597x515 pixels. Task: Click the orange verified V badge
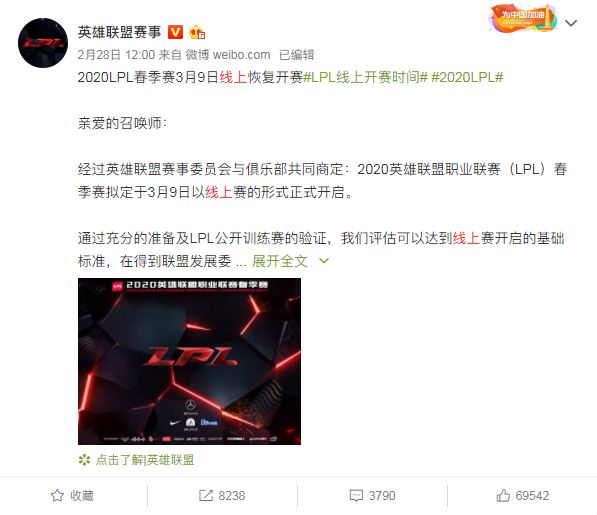175,32
